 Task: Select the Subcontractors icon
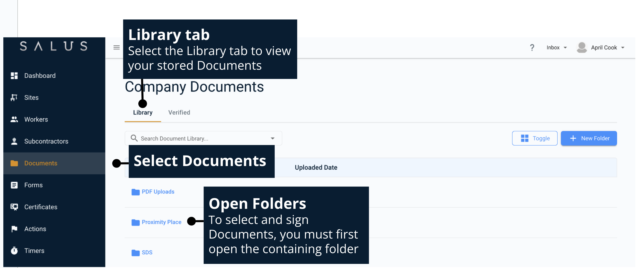(14, 141)
